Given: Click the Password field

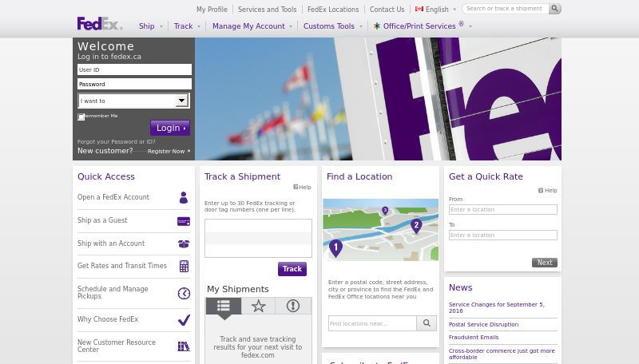Looking at the screenshot, I should 134,84.
